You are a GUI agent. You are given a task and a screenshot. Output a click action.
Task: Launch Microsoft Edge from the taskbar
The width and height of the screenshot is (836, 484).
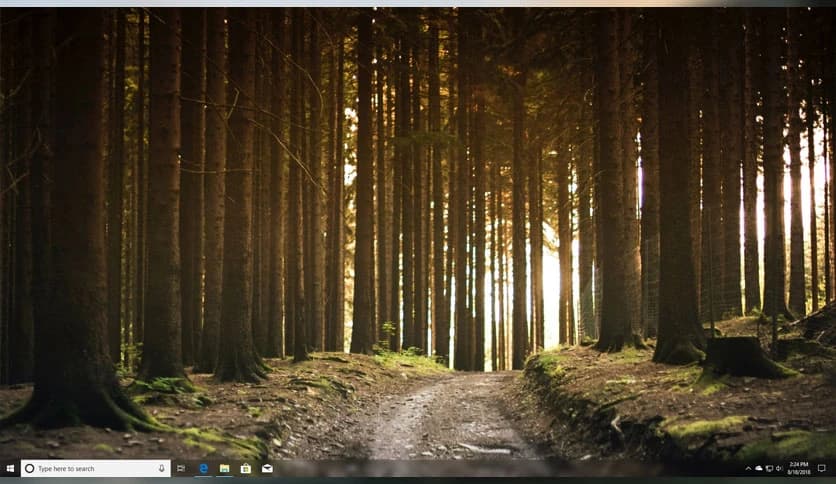click(x=204, y=469)
